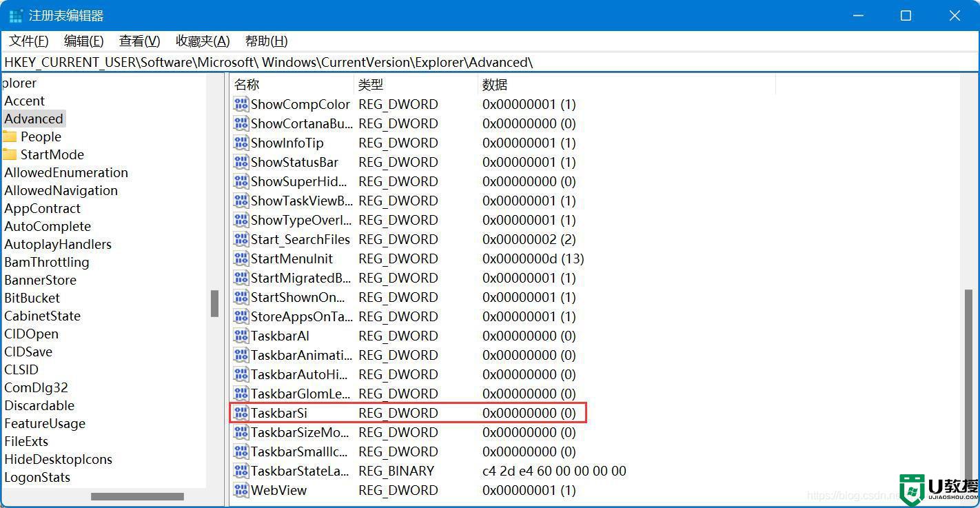This screenshot has height=508, width=980.
Task: Select the BitBucket key
Action: (x=32, y=298)
